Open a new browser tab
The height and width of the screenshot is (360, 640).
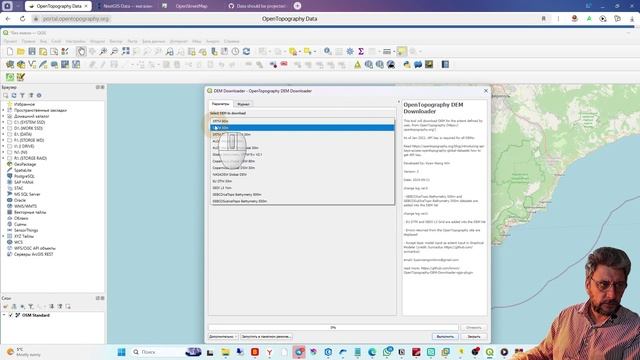298,6
